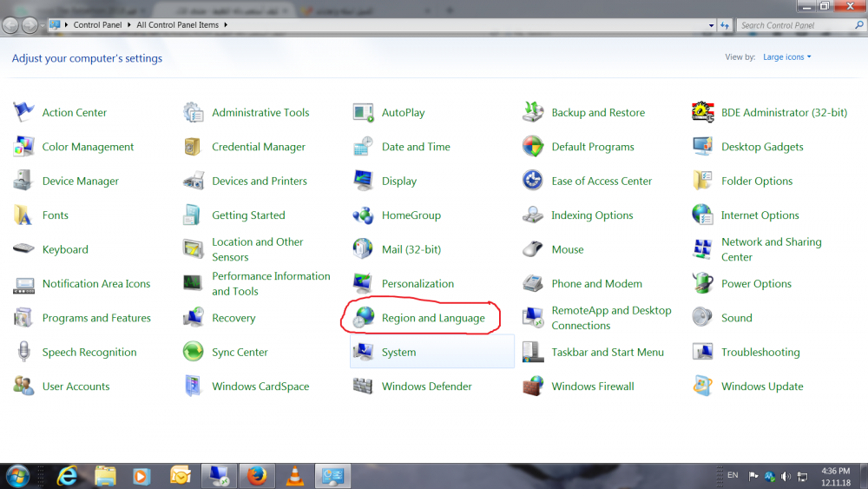This screenshot has height=489, width=868.
Task: Open the Backup and Restore icon
Action: 533,112
